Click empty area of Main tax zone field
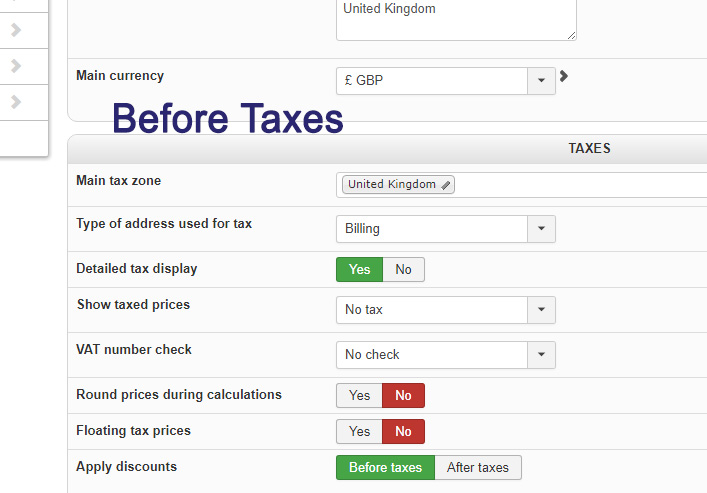The height and width of the screenshot is (493, 707). coord(580,185)
